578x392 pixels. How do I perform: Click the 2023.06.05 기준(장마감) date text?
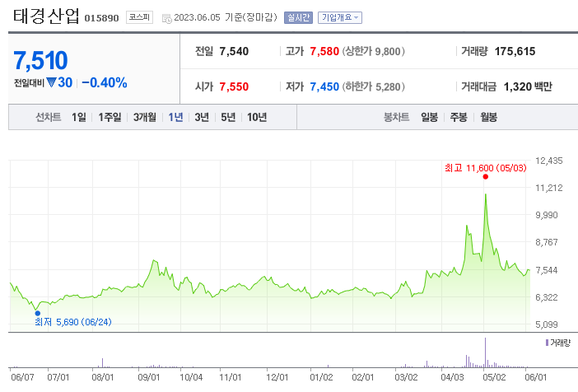(226, 17)
